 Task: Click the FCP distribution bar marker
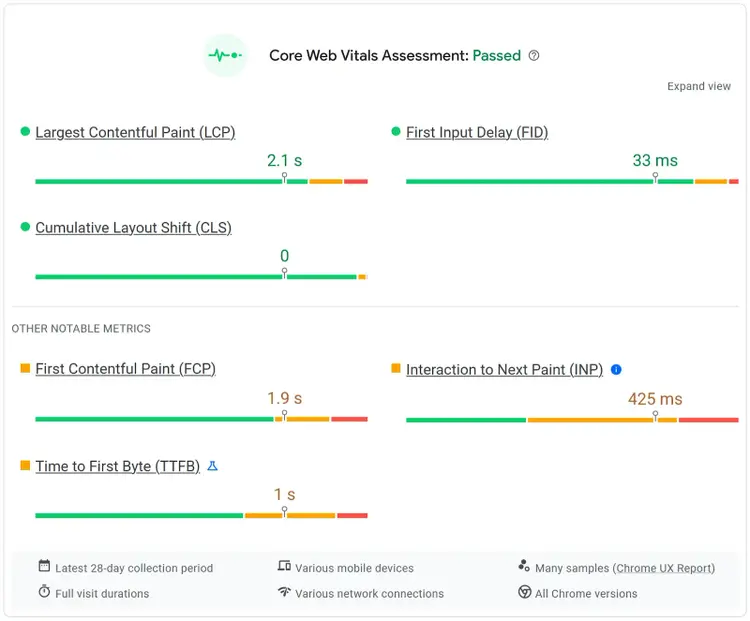coord(285,415)
